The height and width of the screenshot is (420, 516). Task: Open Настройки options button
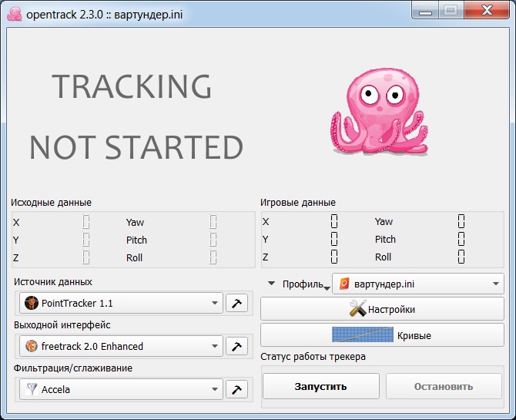click(x=382, y=309)
